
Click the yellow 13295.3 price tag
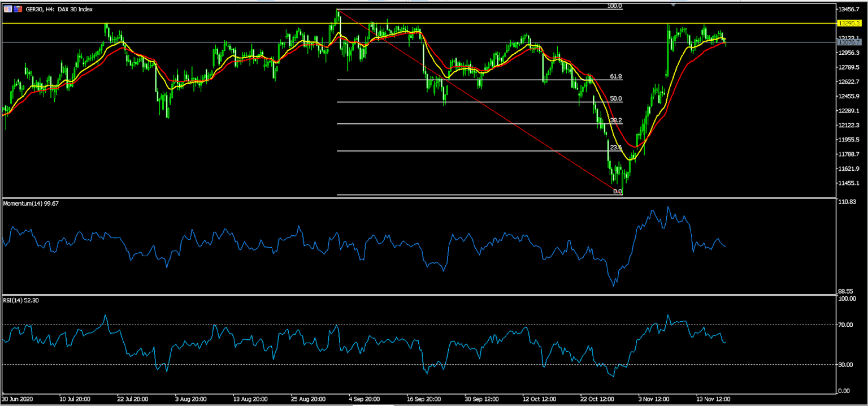tap(849, 24)
